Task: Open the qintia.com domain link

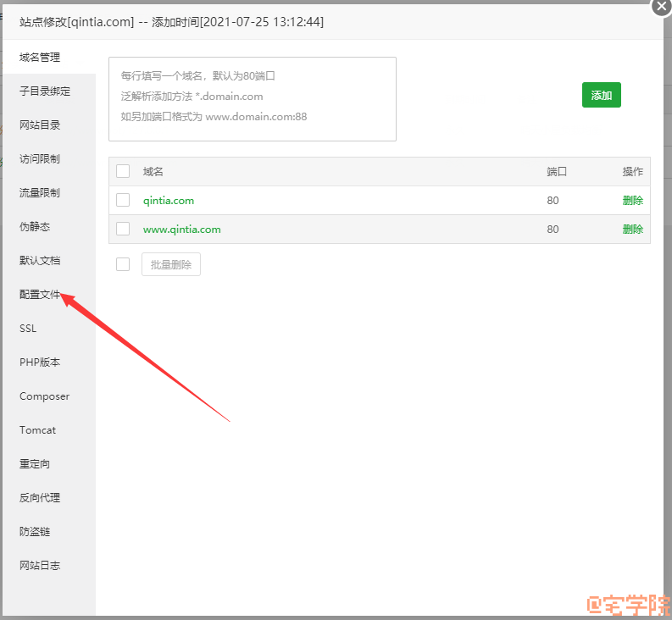Action: click(x=169, y=201)
